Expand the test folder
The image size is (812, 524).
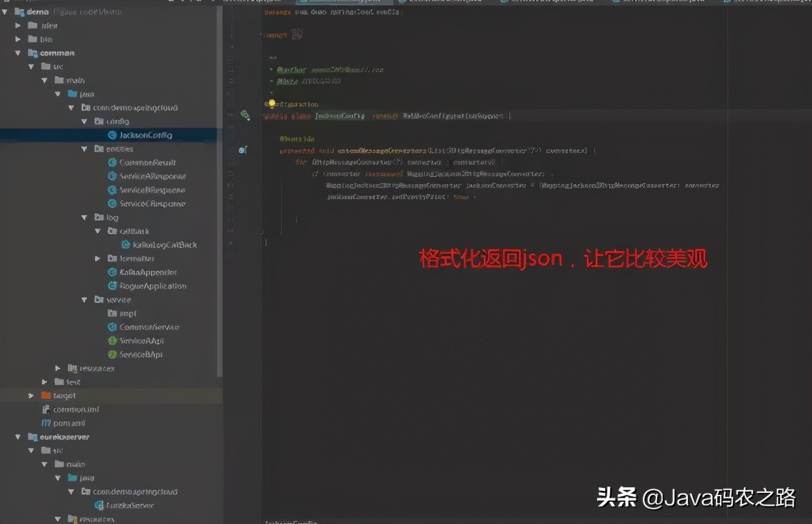[44, 382]
